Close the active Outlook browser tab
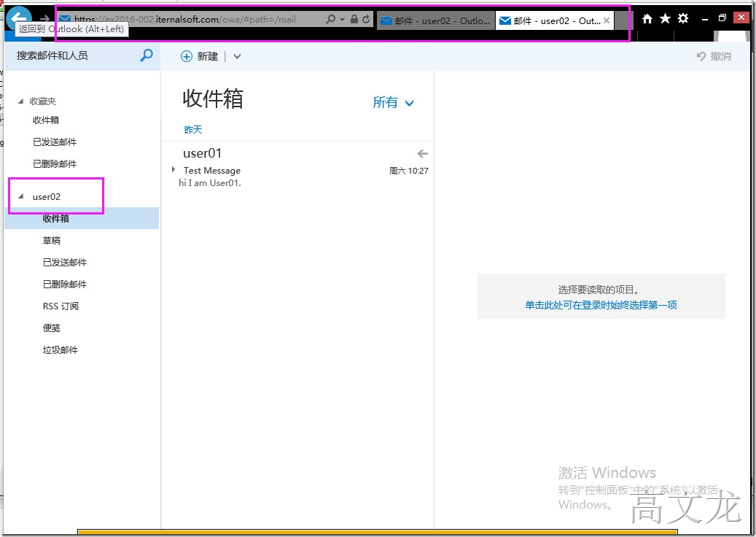The width and height of the screenshot is (756, 537). click(607, 20)
